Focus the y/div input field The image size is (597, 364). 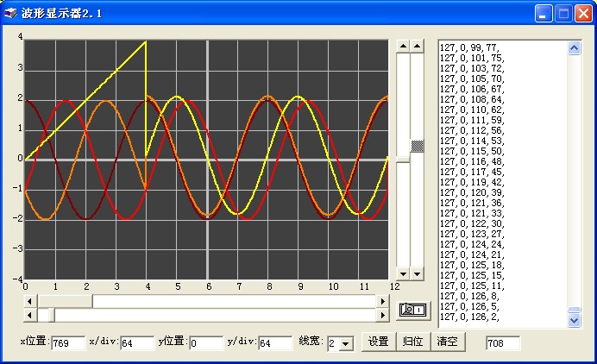tap(275, 343)
